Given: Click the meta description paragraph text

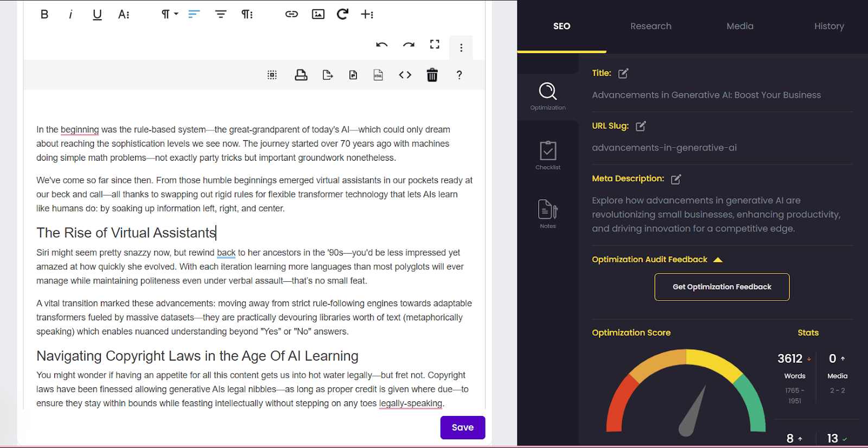Looking at the screenshot, I should click(x=716, y=214).
